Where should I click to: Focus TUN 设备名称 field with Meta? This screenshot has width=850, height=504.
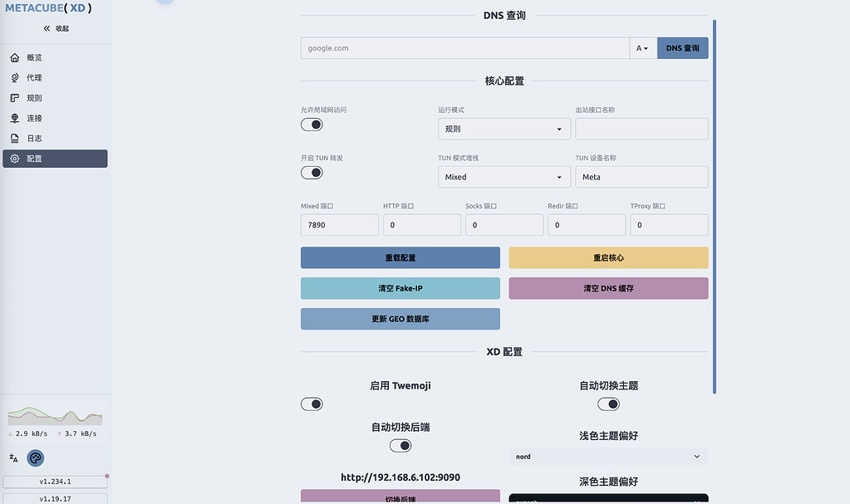coord(641,177)
